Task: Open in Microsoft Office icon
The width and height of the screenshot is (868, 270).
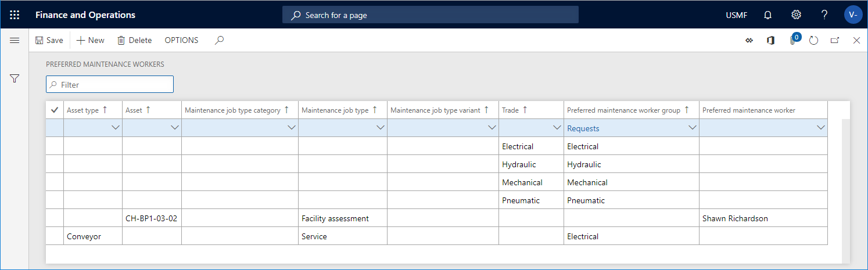Action: point(770,40)
